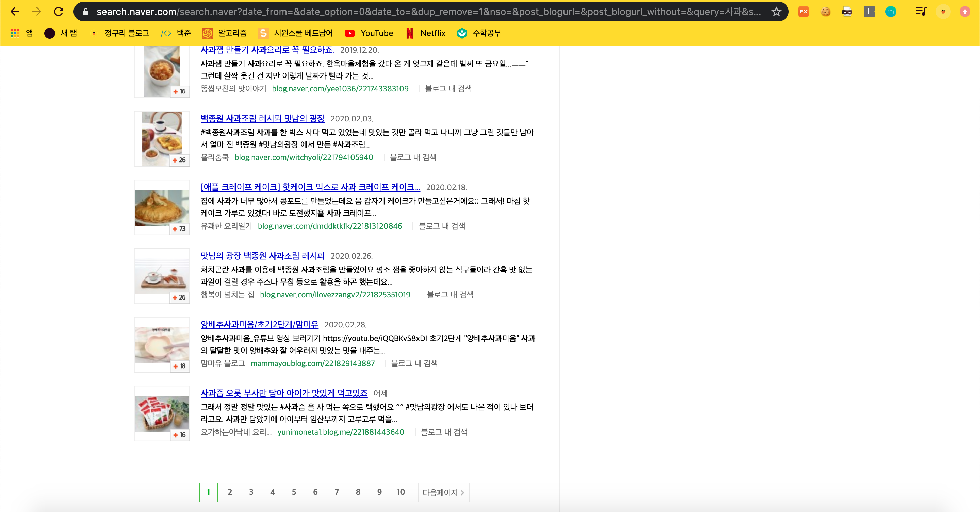The image size is (980, 512).
Task: Jump to results page 10
Action: click(x=401, y=492)
